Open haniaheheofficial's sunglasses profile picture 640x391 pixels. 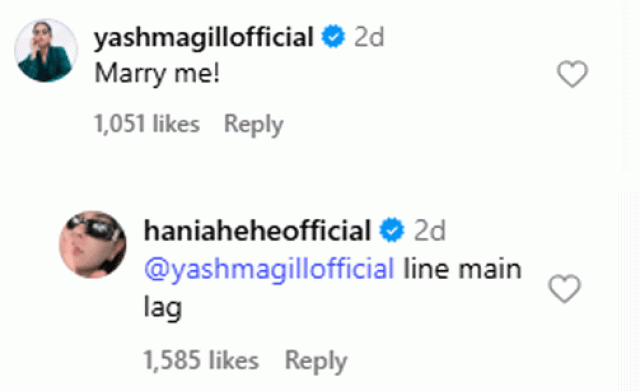(x=93, y=244)
